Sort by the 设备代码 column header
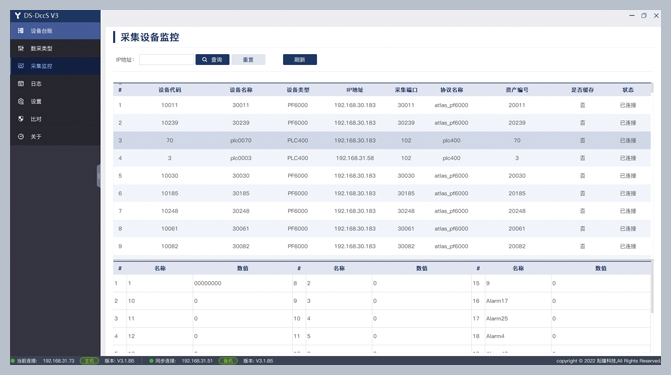This screenshot has height=375, width=671. pos(169,90)
